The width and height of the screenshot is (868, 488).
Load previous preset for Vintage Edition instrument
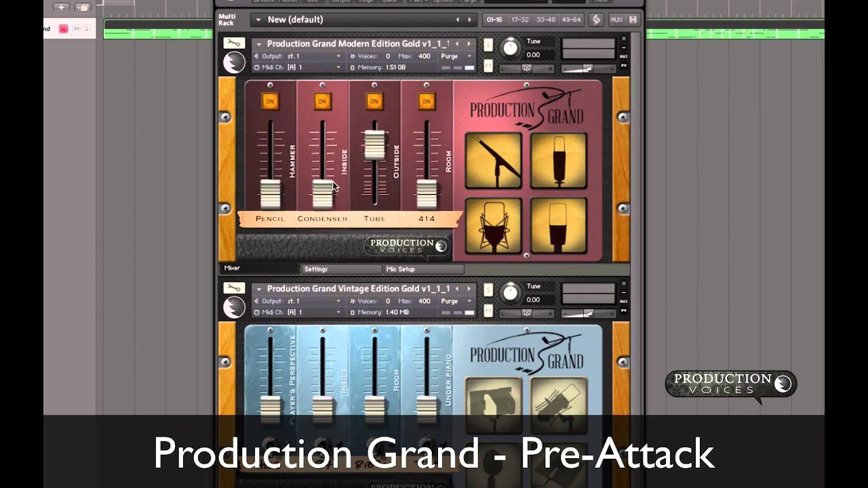coord(457,289)
